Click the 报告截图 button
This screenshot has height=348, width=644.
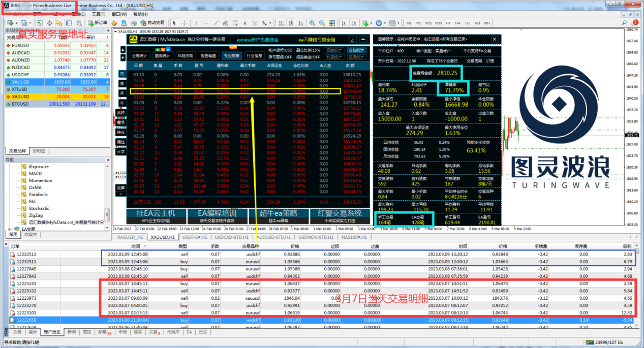pos(208,56)
